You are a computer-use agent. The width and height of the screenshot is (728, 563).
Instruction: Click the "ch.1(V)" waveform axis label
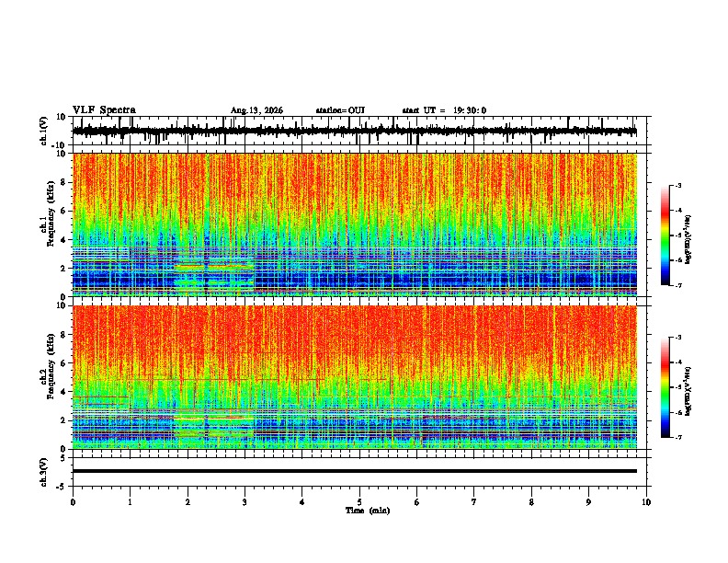coord(44,131)
